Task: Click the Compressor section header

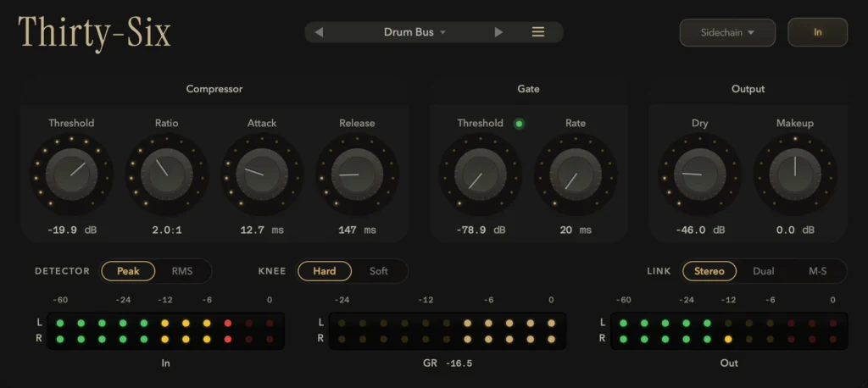Action: (214, 89)
